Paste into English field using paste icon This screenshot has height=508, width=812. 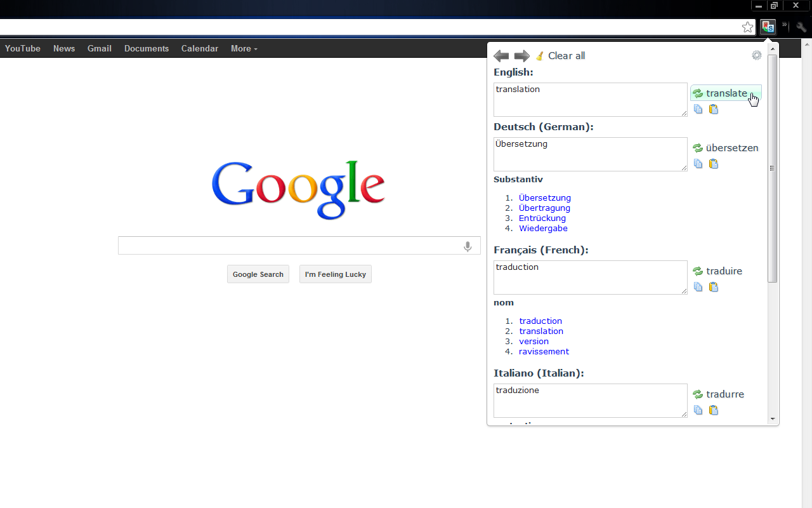[713, 109]
